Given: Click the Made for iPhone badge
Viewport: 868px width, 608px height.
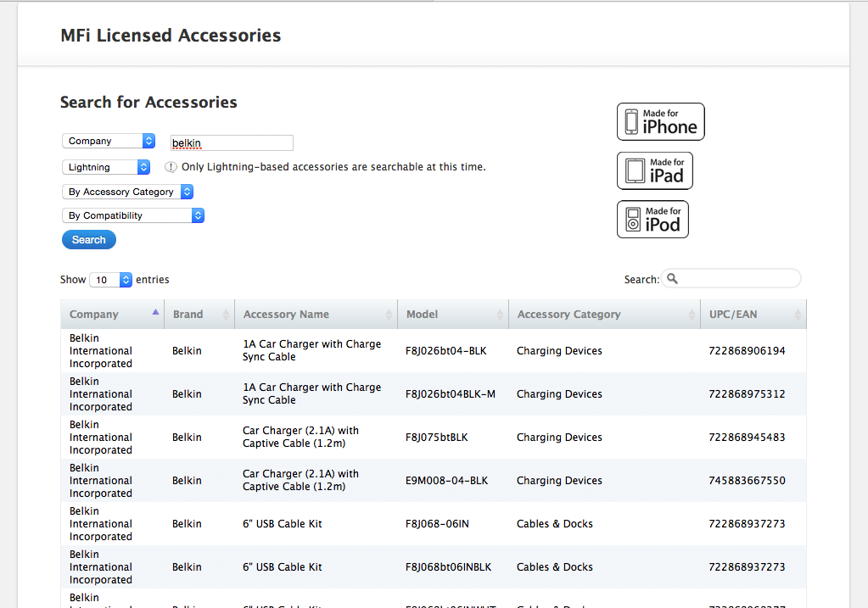Looking at the screenshot, I should (x=660, y=121).
